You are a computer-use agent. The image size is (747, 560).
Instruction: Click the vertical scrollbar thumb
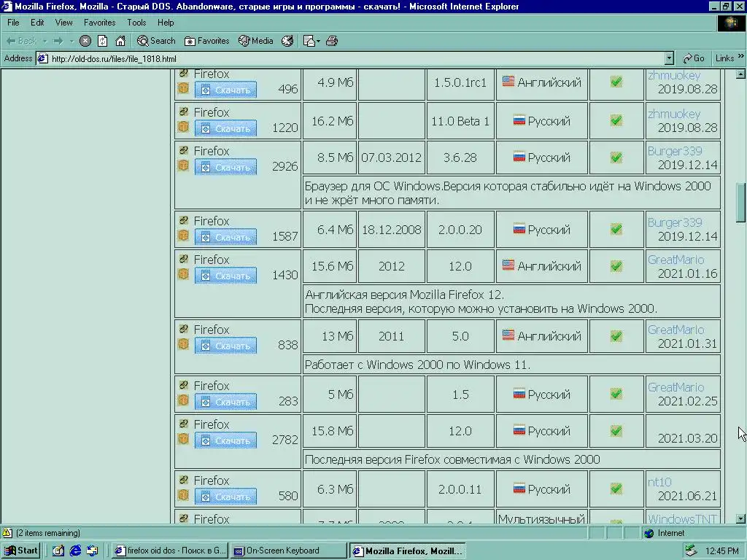click(x=741, y=202)
